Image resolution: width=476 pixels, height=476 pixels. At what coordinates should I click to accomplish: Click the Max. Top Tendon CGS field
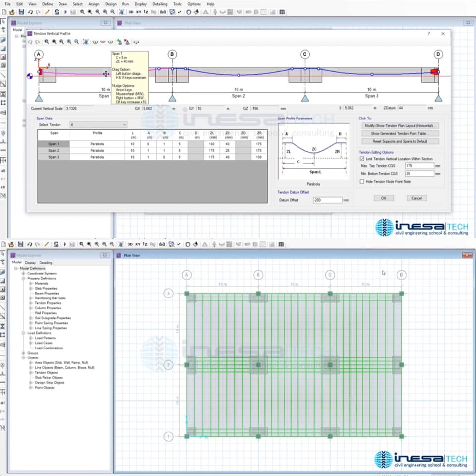point(419,166)
